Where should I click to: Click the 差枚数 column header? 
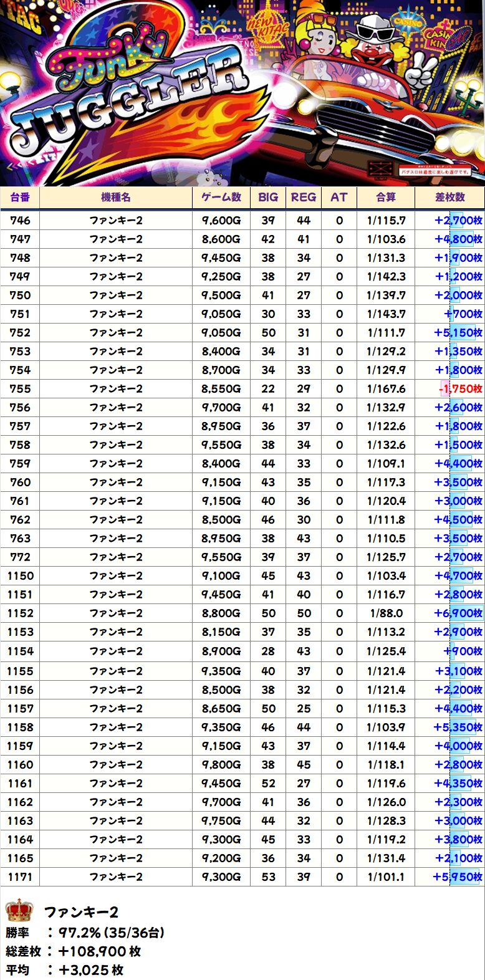tap(450, 197)
